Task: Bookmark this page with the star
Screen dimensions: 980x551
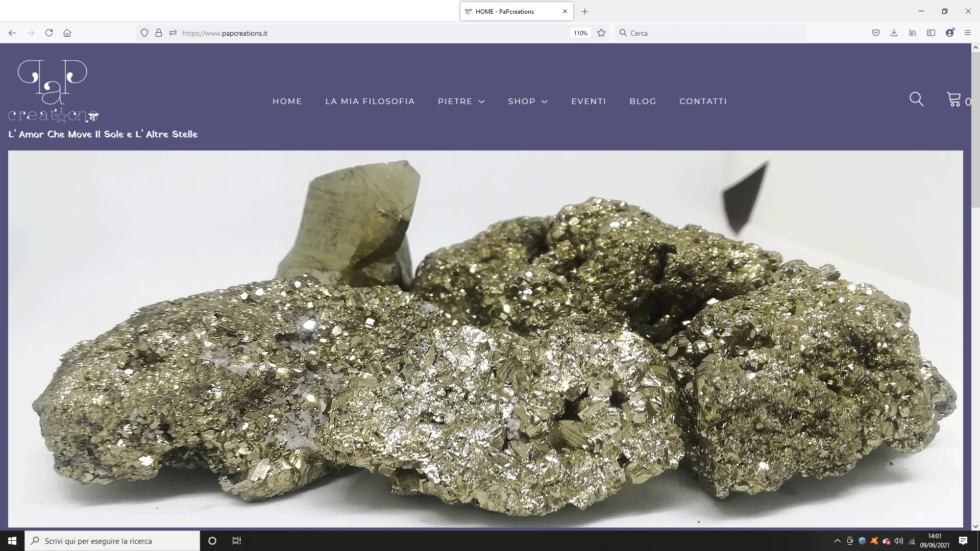Action: (601, 33)
